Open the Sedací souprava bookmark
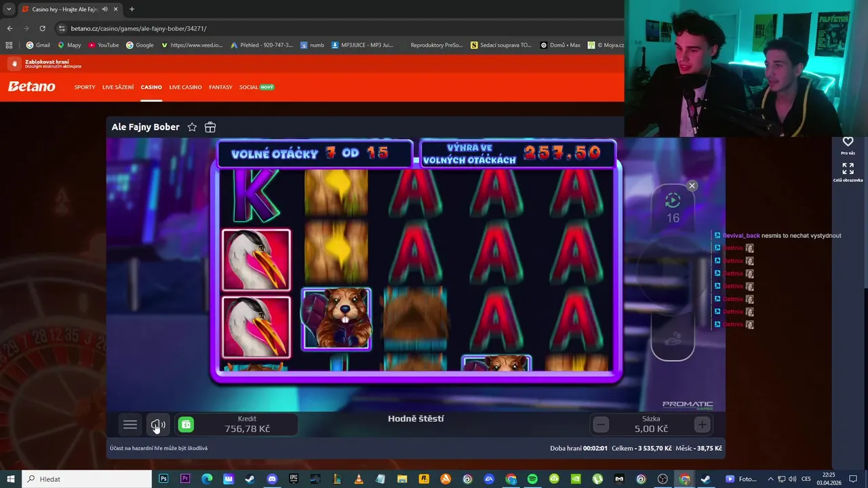Viewport: 868px width, 488px height. point(500,45)
